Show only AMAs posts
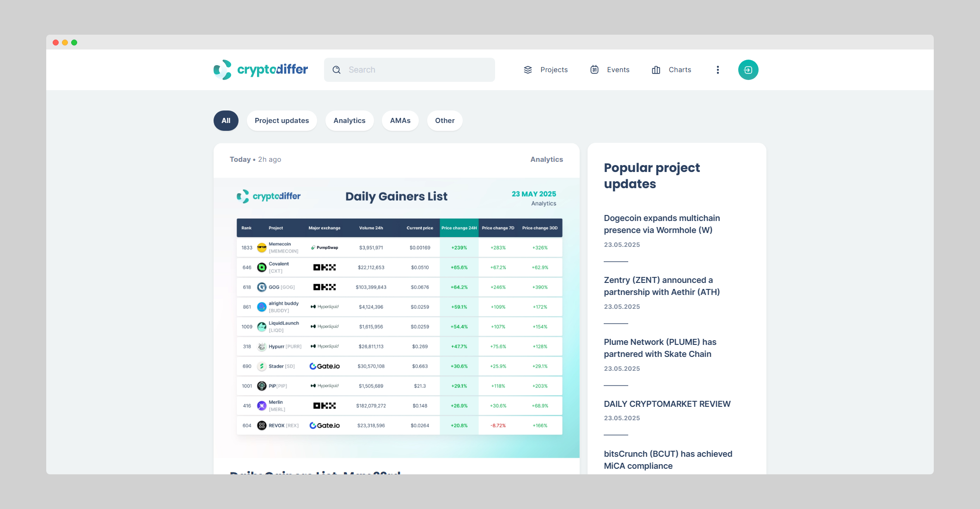The image size is (980, 509). pyautogui.click(x=400, y=121)
